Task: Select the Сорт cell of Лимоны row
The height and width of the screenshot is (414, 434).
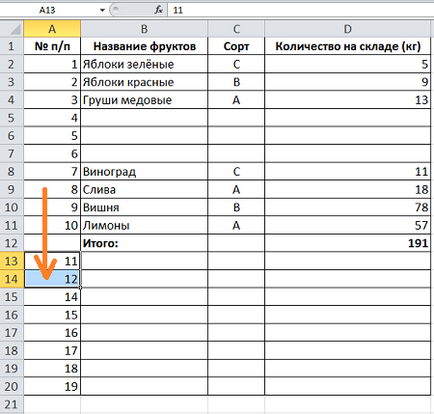Action: click(x=236, y=225)
